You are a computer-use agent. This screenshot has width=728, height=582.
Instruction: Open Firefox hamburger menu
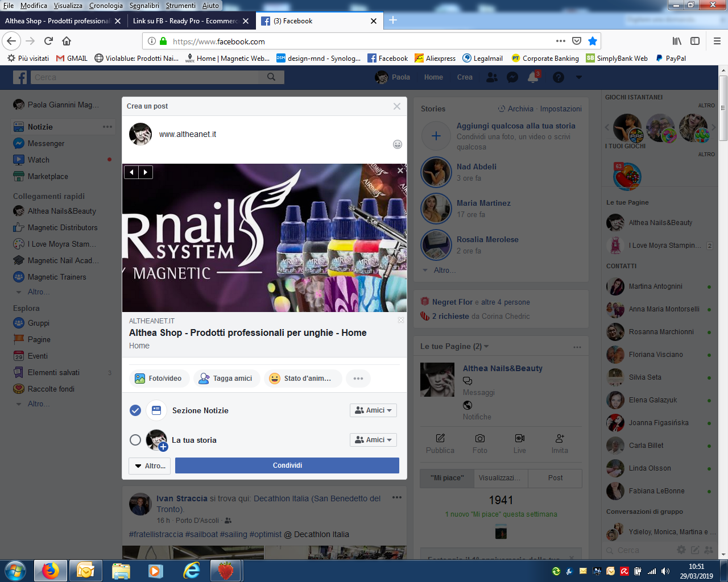point(717,41)
